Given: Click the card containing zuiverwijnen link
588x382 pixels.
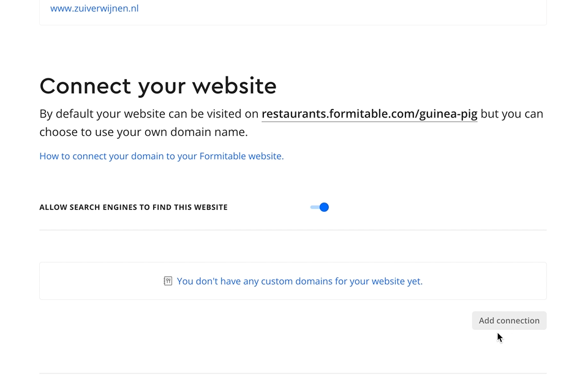Looking at the screenshot, I should coord(293,12).
